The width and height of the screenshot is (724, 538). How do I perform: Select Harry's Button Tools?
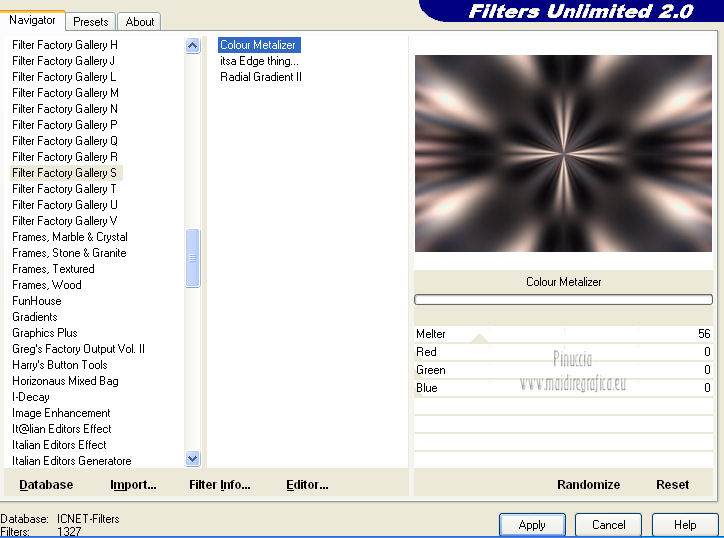point(60,365)
